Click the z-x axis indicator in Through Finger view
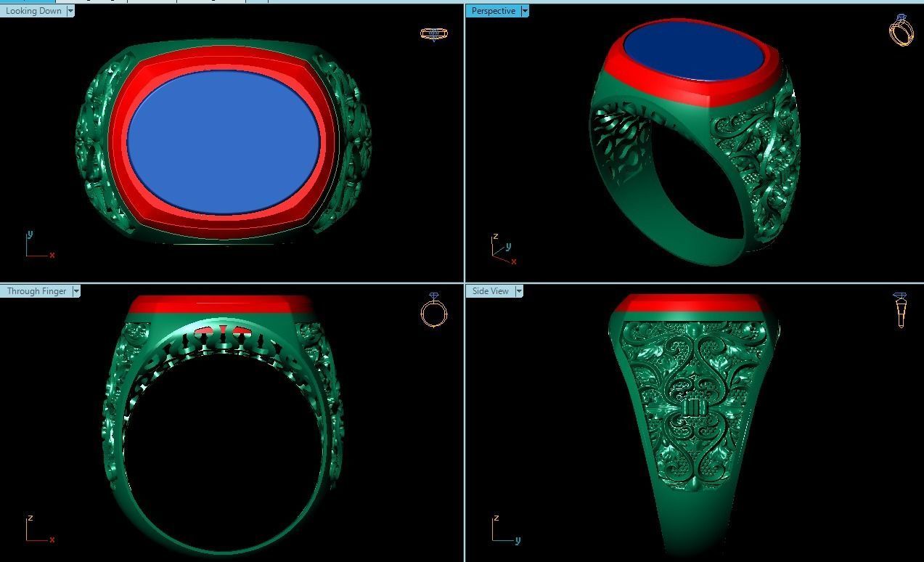 (39, 529)
